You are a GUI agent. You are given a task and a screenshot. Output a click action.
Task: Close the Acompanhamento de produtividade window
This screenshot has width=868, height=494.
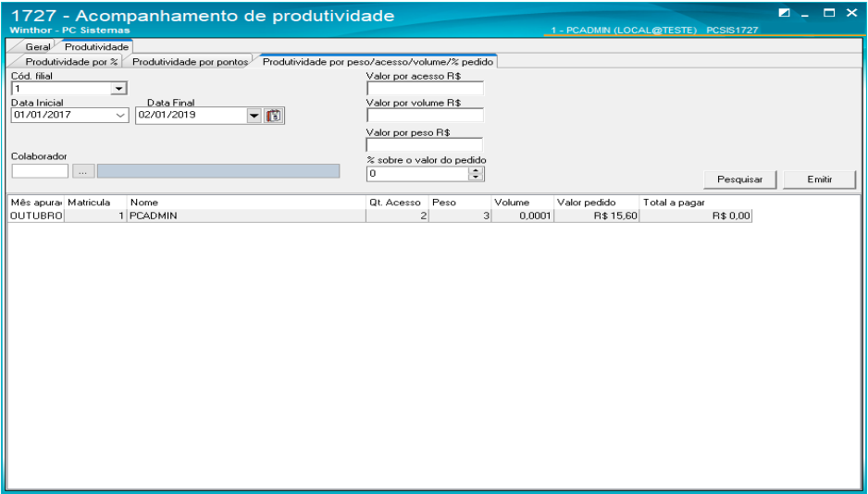851,13
